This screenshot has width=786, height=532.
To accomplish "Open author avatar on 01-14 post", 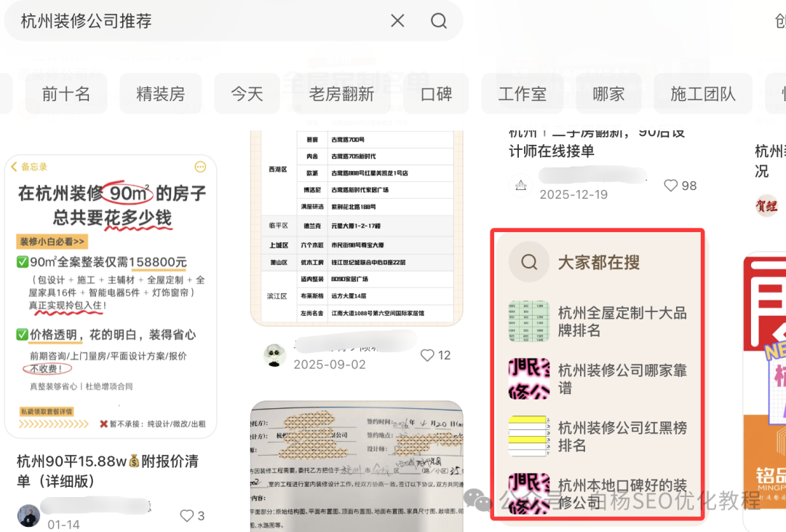I will pyautogui.click(x=28, y=515).
